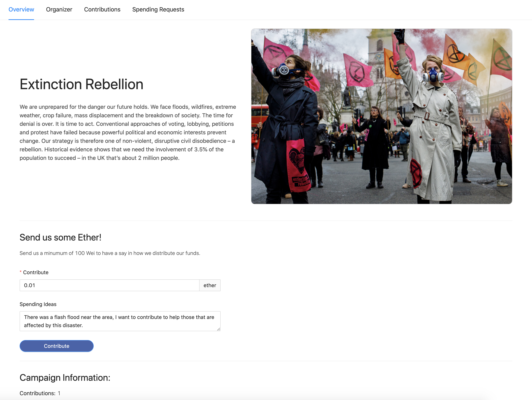Go to the Contributions tab
532x400 pixels.
point(102,9)
